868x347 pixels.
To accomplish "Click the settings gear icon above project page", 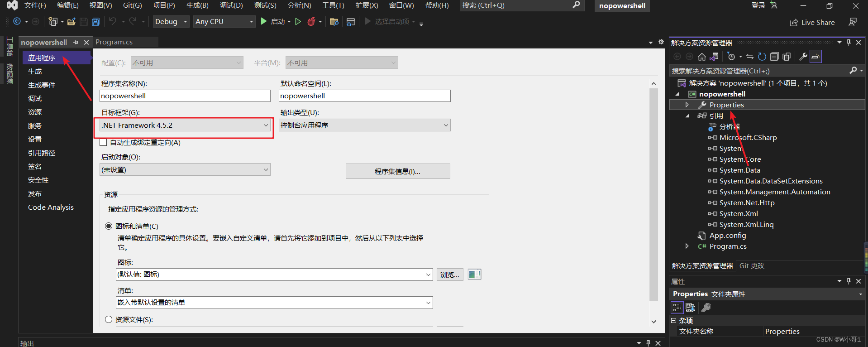I will (661, 42).
